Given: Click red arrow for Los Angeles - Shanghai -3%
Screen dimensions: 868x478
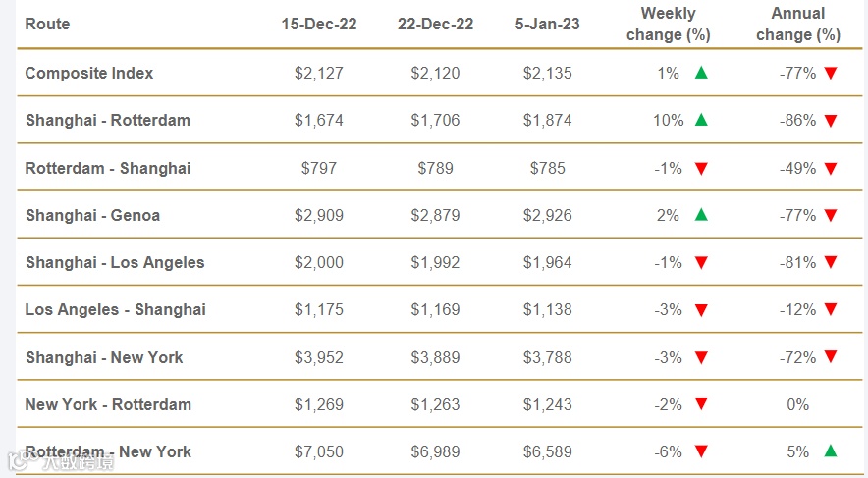Looking at the screenshot, I should (701, 310).
